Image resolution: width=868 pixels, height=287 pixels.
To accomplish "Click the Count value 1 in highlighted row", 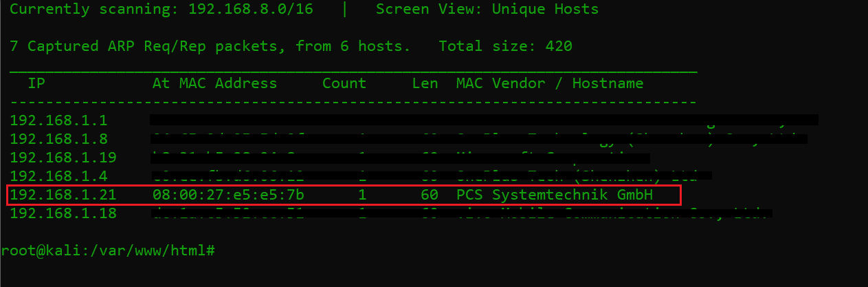I will (x=362, y=195).
